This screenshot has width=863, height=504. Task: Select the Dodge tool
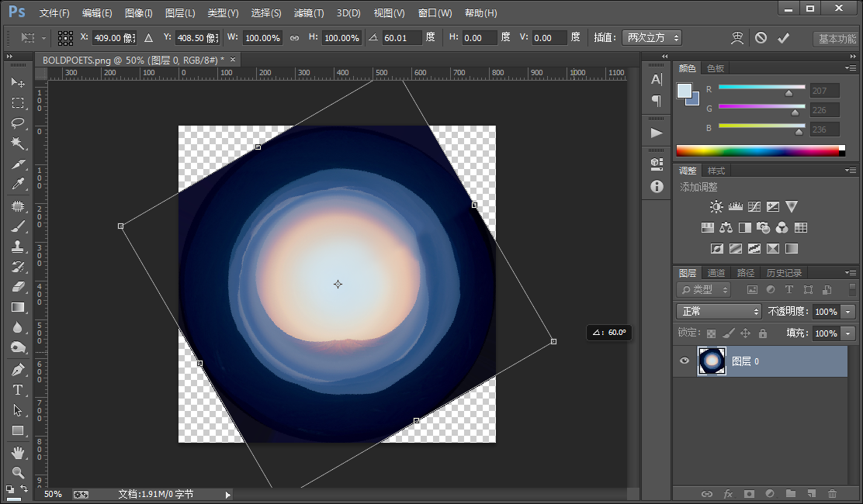pyautogui.click(x=18, y=348)
